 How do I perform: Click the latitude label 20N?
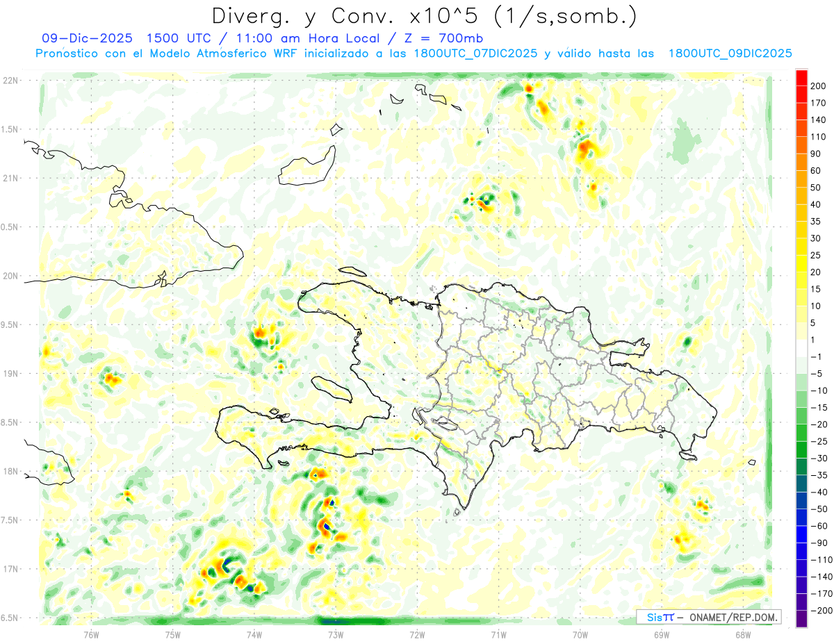11,276
